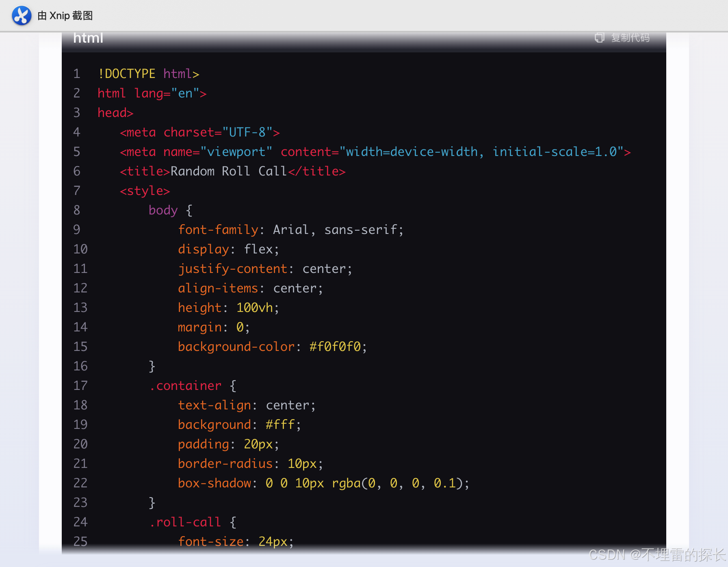Click the meta name="viewport" line
The image size is (728, 567).
click(x=375, y=152)
